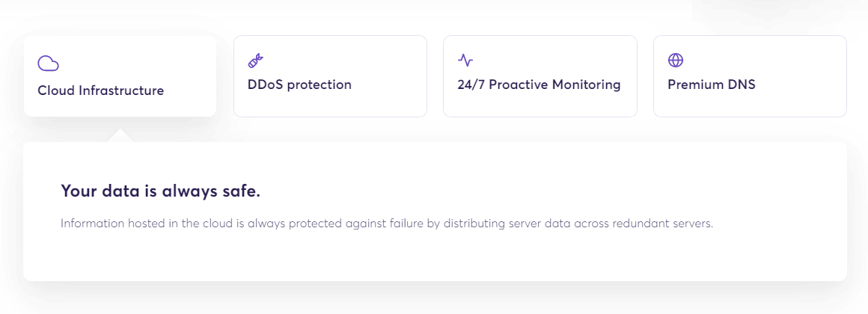
Task: Click the paragraph about redundant servers
Action: coord(387,224)
